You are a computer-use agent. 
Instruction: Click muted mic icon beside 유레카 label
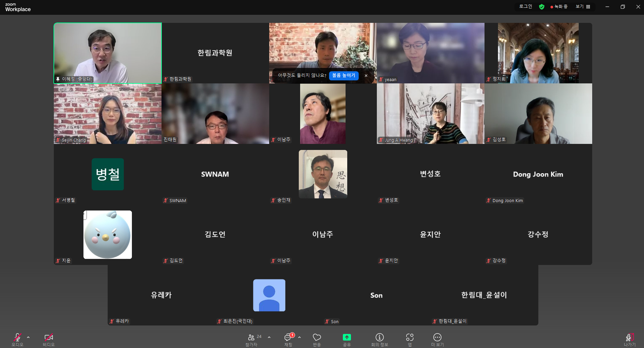(112, 321)
